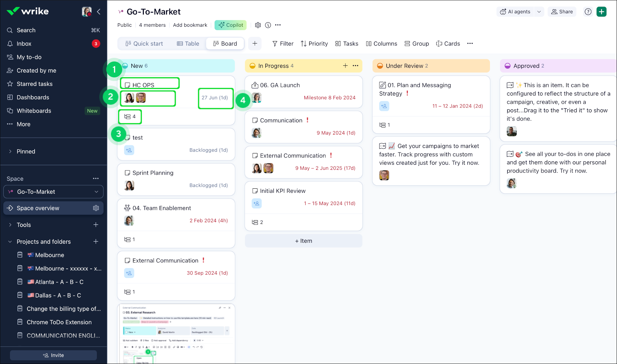This screenshot has width=617, height=364.
Task: Click the Share button
Action: tap(562, 12)
